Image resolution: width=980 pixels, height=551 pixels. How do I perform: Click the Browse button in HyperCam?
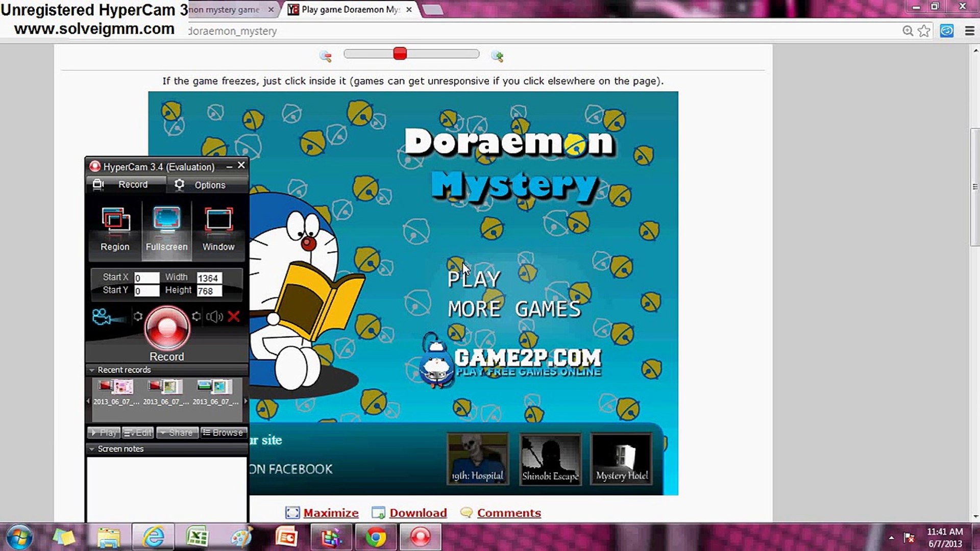pos(224,433)
